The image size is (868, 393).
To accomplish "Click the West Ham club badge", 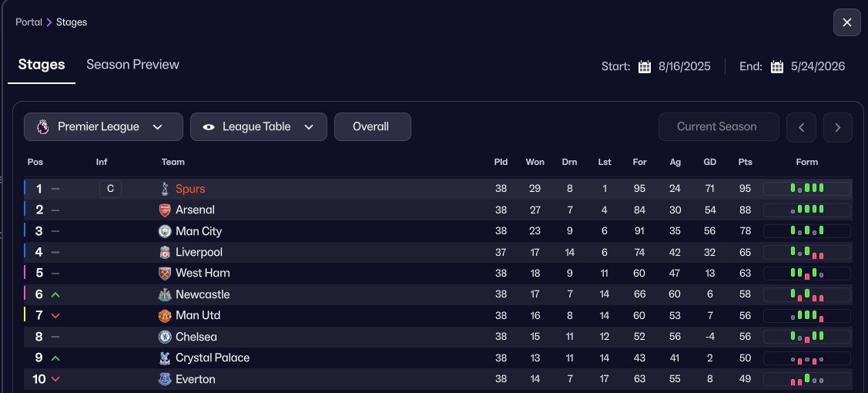I will (x=165, y=273).
